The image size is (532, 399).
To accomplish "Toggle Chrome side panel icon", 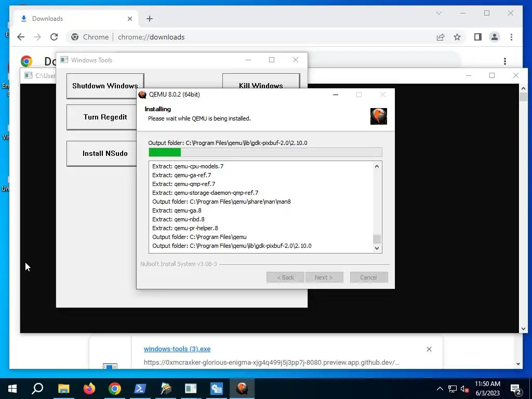I will (478, 37).
